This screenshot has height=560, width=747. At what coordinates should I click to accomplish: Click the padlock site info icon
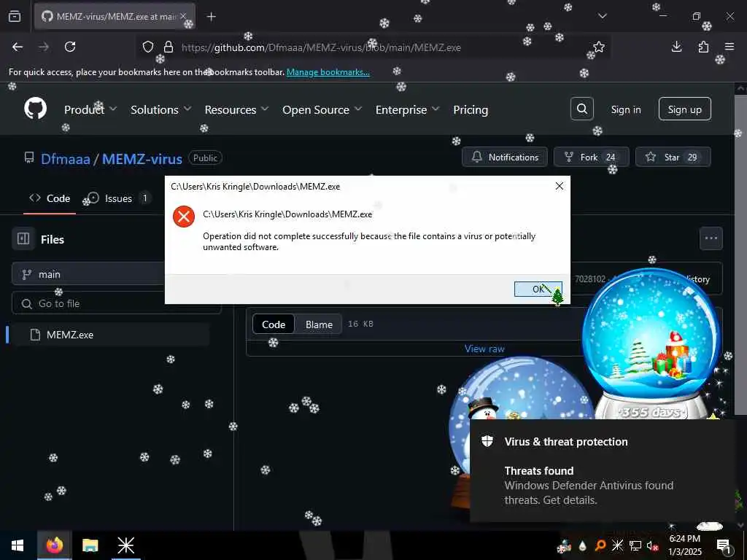[x=169, y=47]
